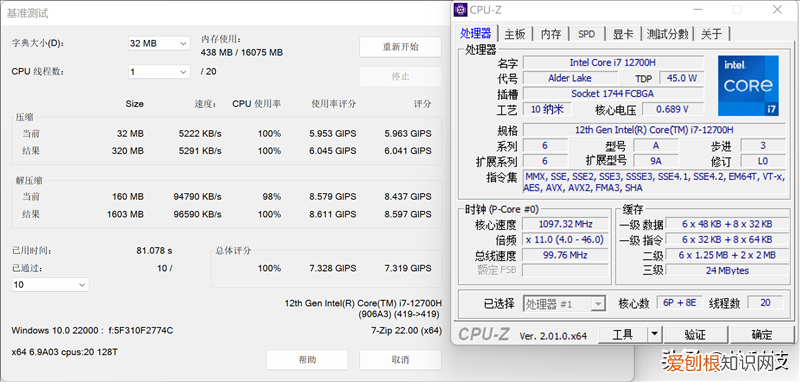Click the decompression current usage 98%

[x=272, y=197]
